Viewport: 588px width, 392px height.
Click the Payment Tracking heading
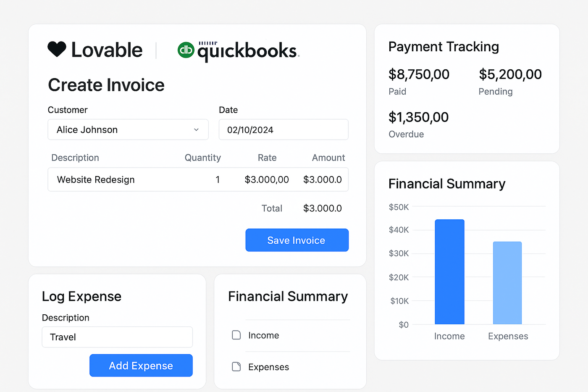(444, 47)
